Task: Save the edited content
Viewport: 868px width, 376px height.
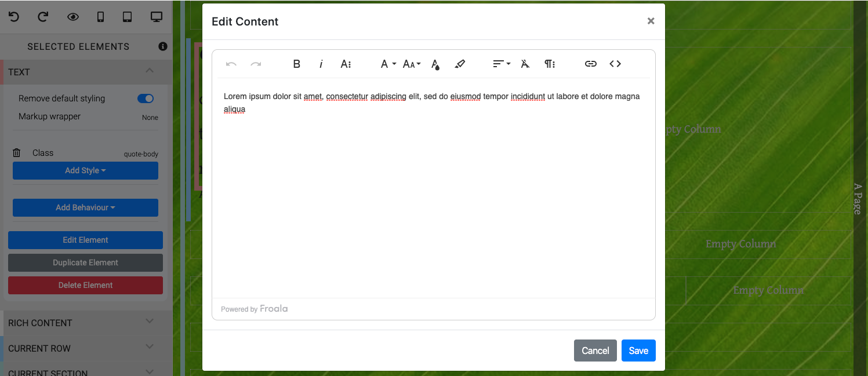Action: tap(638, 351)
